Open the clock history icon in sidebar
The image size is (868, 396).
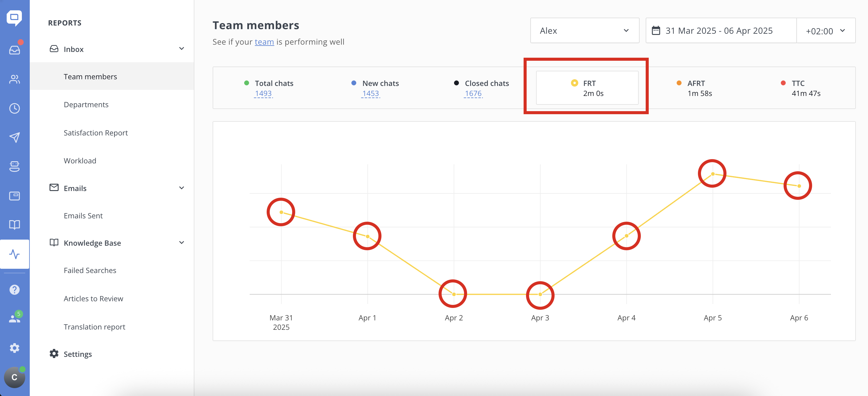[x=15, y=108]
